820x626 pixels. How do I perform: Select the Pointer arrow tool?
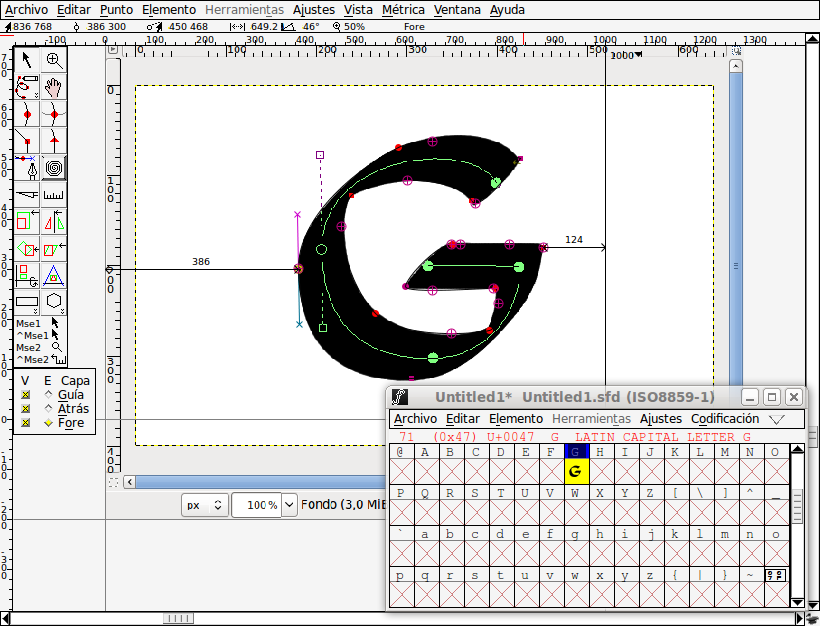27,60
